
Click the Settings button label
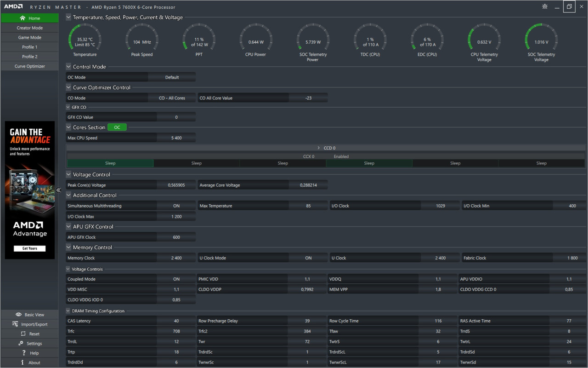click(34, 344)
